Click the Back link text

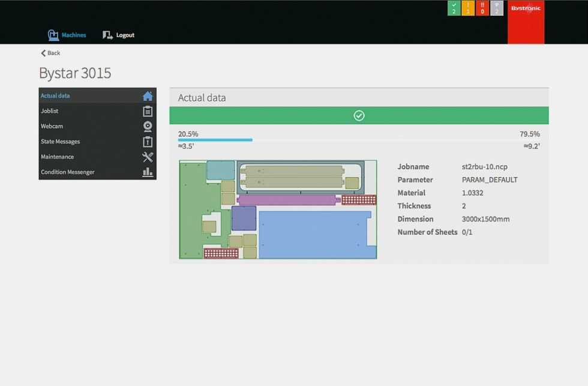pos(53,53)
